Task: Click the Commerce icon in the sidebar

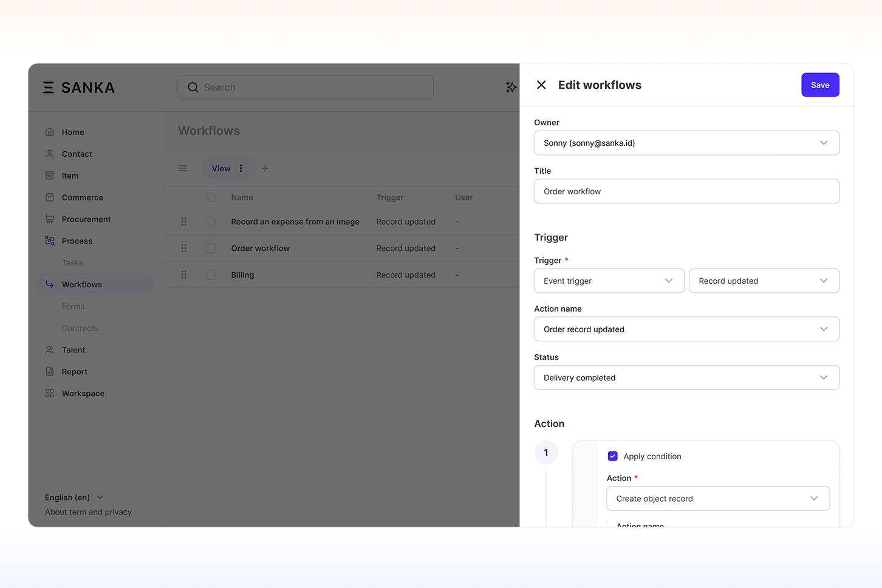Action: [x=50, y=197]
